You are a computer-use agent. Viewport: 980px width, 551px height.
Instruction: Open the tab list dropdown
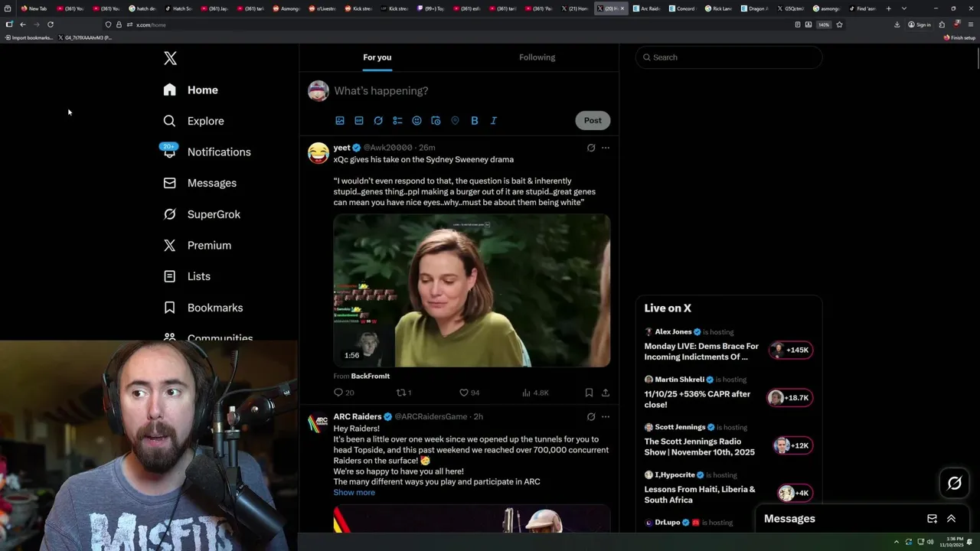(904, 8)
